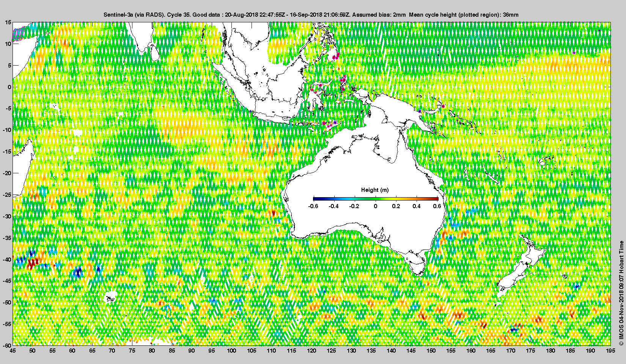
Task: Click the latitude axis label '-25'
Action: coord(7,195)
